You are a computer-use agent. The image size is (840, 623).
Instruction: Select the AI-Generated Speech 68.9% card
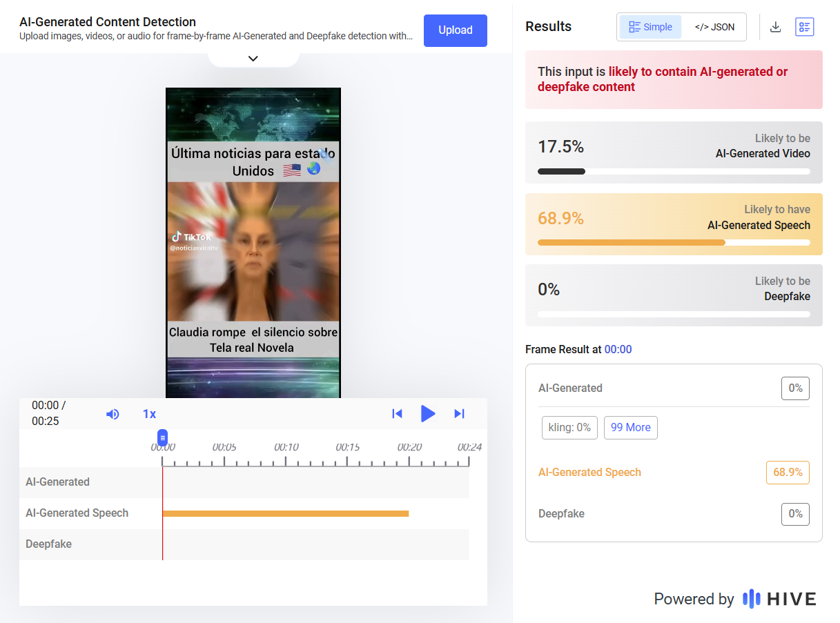tap(674, 224)
